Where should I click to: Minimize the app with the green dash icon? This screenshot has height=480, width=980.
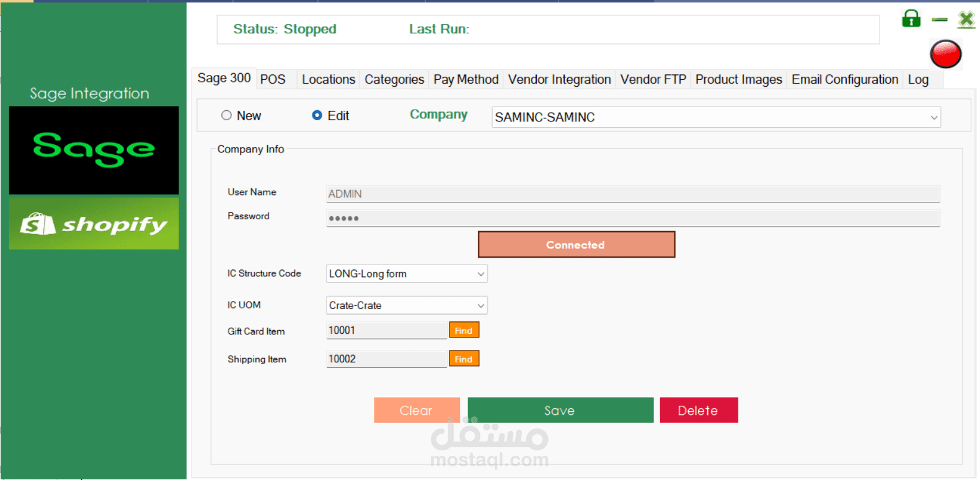point(940,20)
